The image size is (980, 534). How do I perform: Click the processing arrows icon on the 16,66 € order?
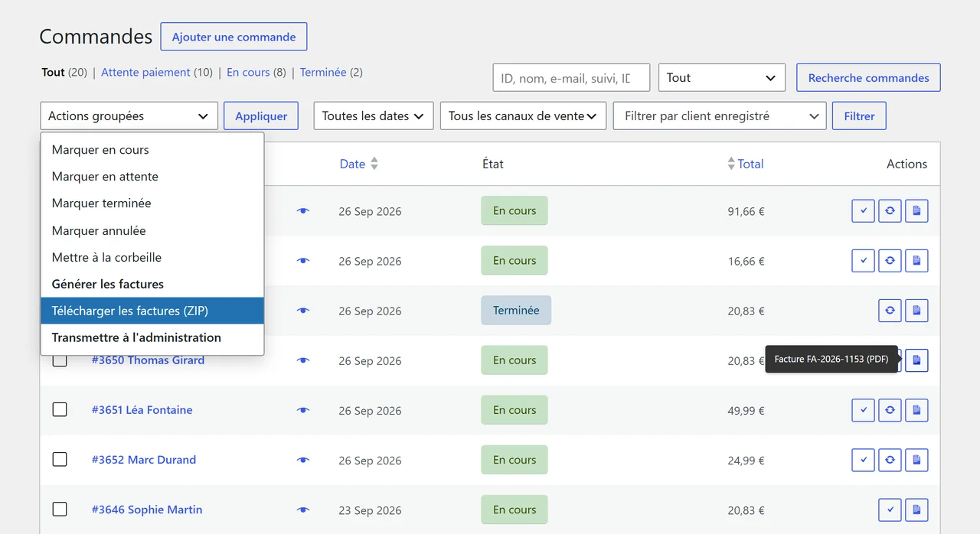click(890, 261)
